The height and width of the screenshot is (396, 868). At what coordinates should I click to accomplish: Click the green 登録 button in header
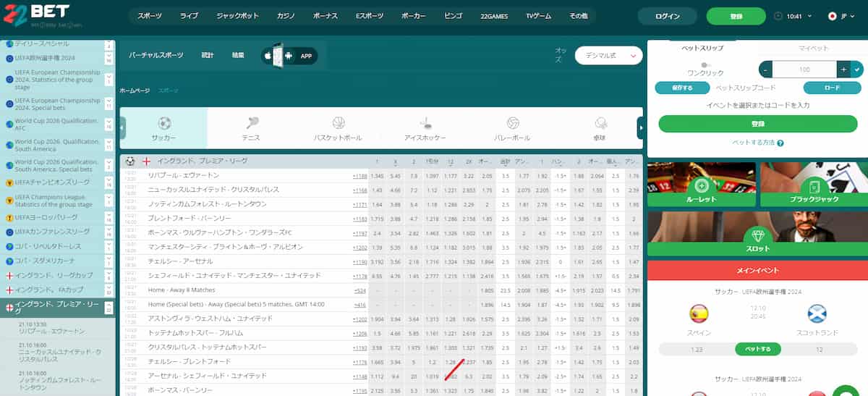coord(736,16)
